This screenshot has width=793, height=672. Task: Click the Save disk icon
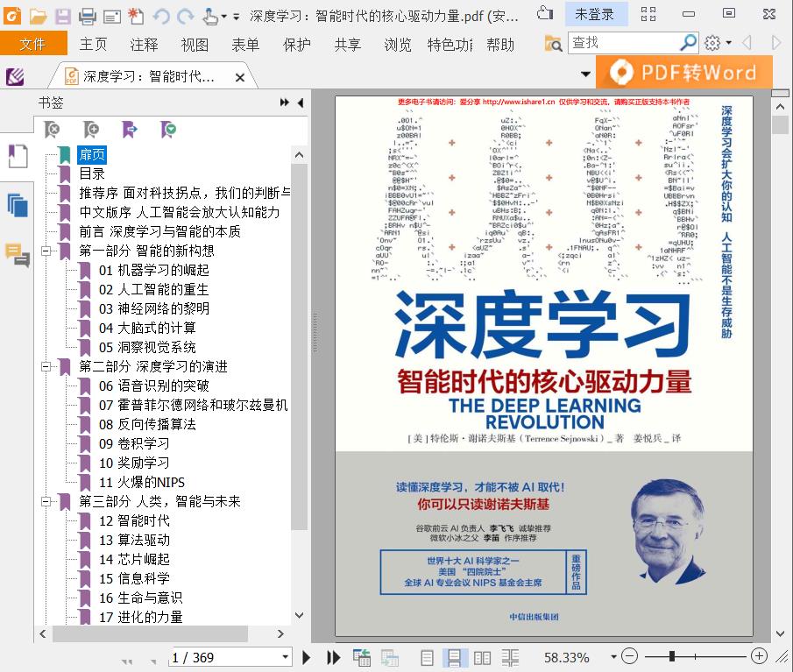coord(63,17)
